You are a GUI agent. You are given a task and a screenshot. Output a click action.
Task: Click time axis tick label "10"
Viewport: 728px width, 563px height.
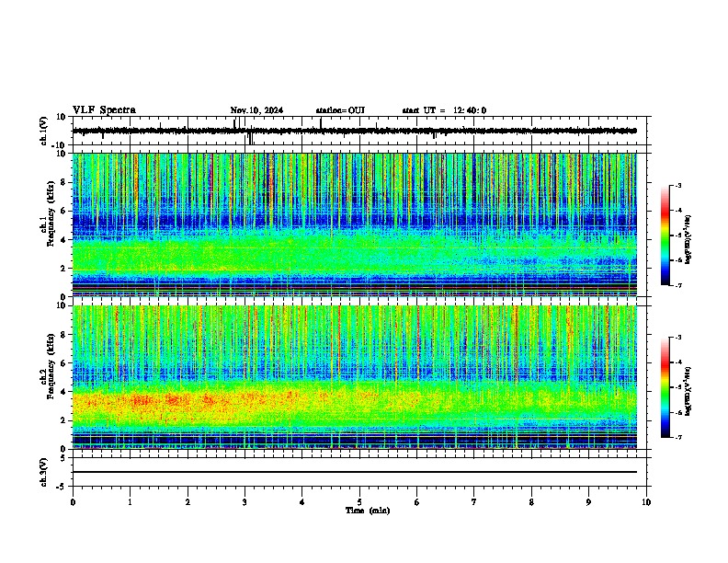[646, 502]
